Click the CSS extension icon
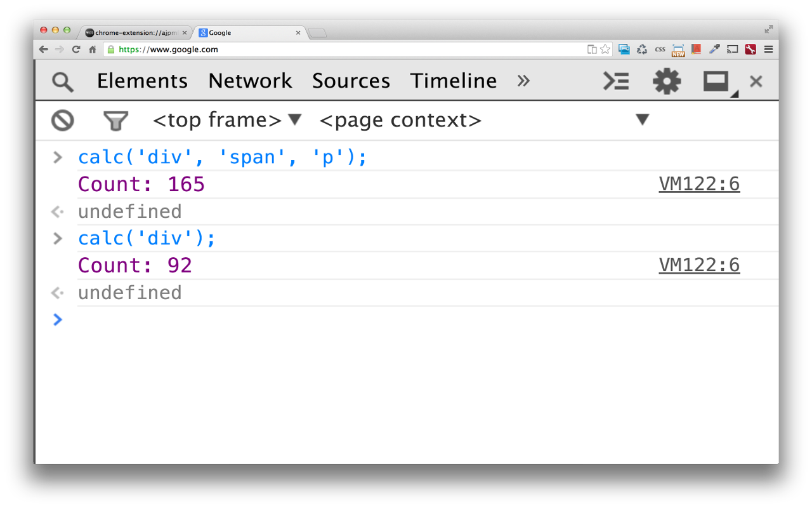 (x=660, y=50)
